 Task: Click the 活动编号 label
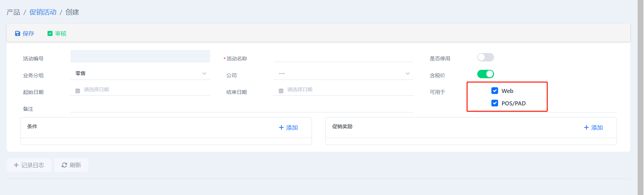click(x=33, y=58)
